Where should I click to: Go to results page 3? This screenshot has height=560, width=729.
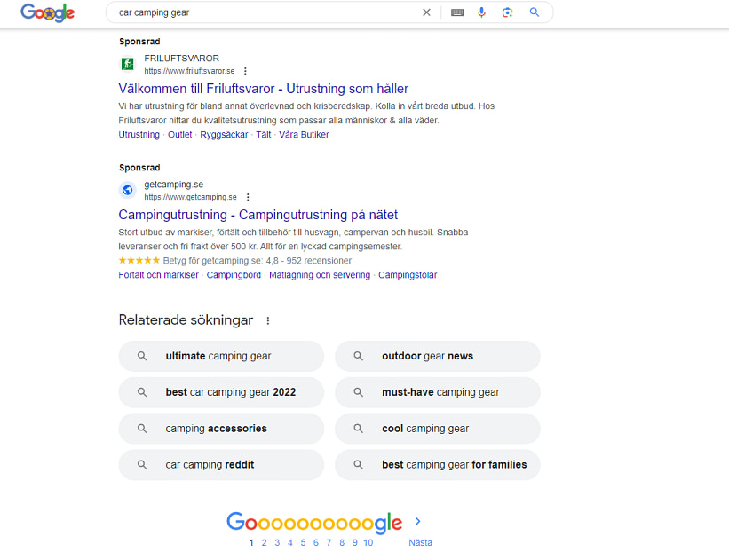[277, 542]
